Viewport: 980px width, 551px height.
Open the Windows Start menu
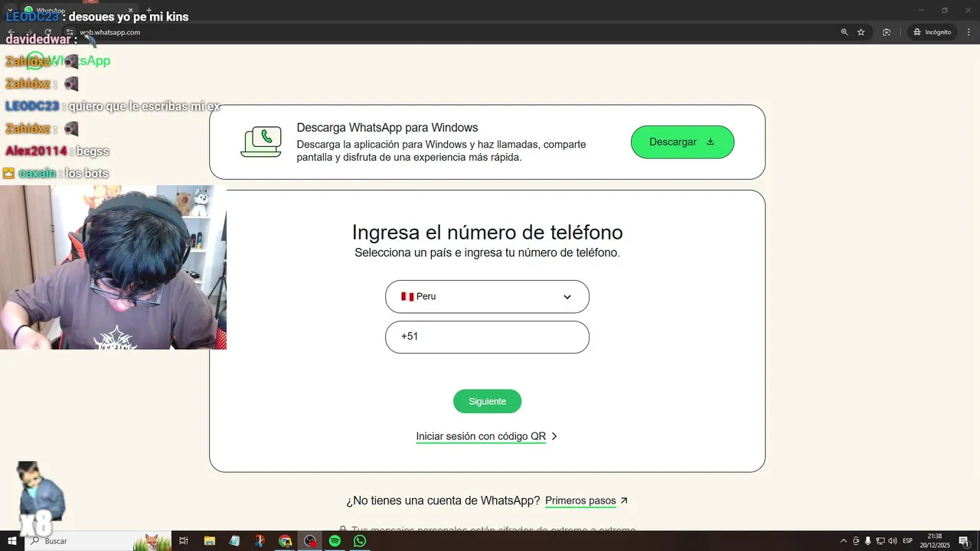tap(12, 540)
